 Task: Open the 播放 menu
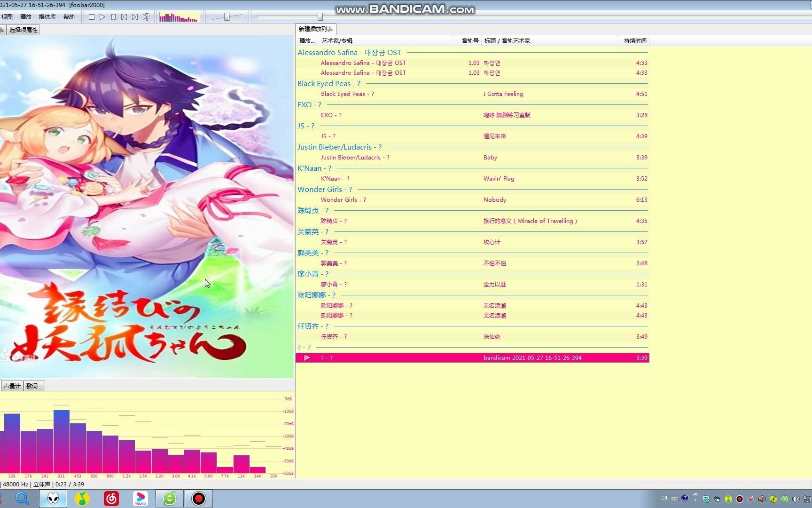pyautogui.click(x=26, y=17)
